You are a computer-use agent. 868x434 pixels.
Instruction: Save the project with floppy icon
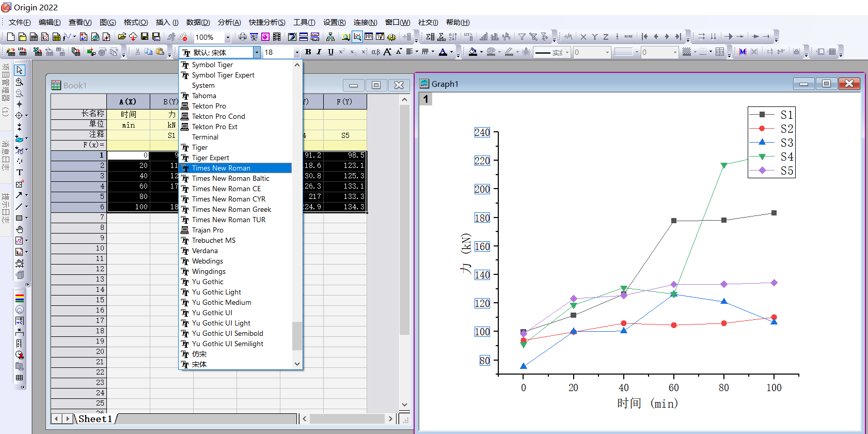(x=145, y=37)
